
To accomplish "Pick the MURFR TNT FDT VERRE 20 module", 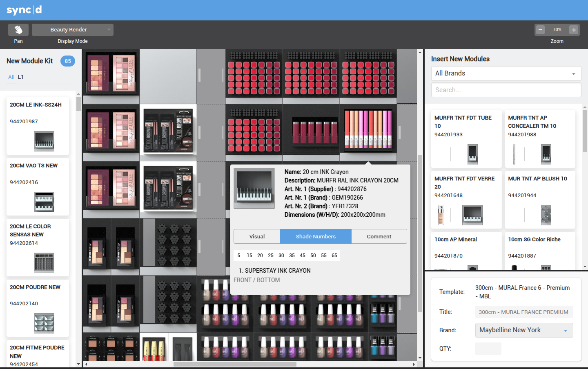I will tap(466, 200).
